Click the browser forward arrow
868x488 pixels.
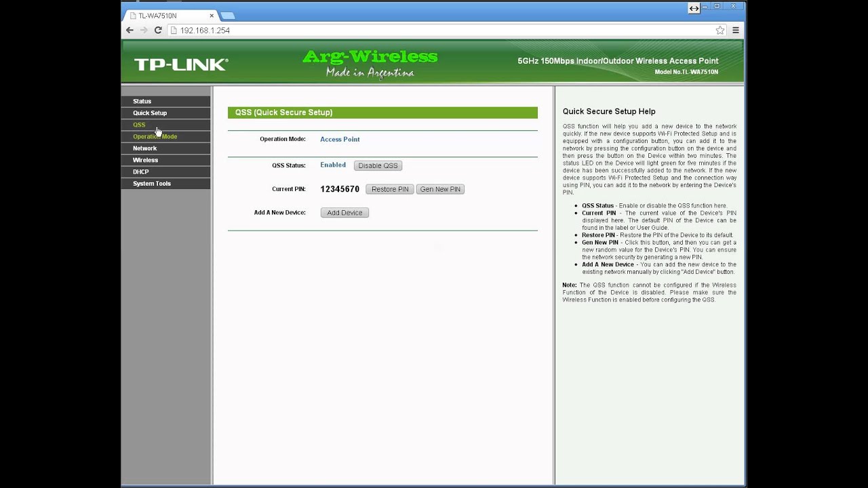[x=144, y=30]
